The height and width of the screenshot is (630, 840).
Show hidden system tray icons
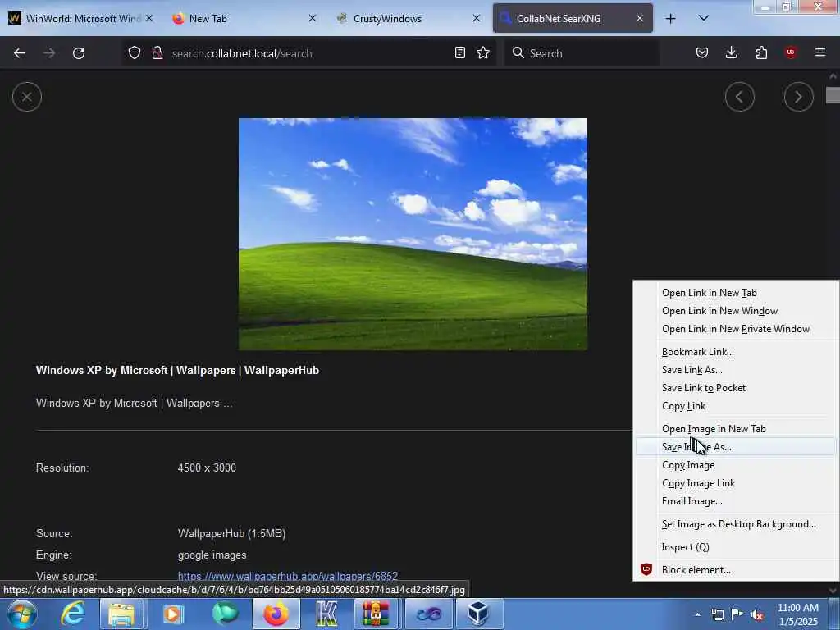(697, 614)
